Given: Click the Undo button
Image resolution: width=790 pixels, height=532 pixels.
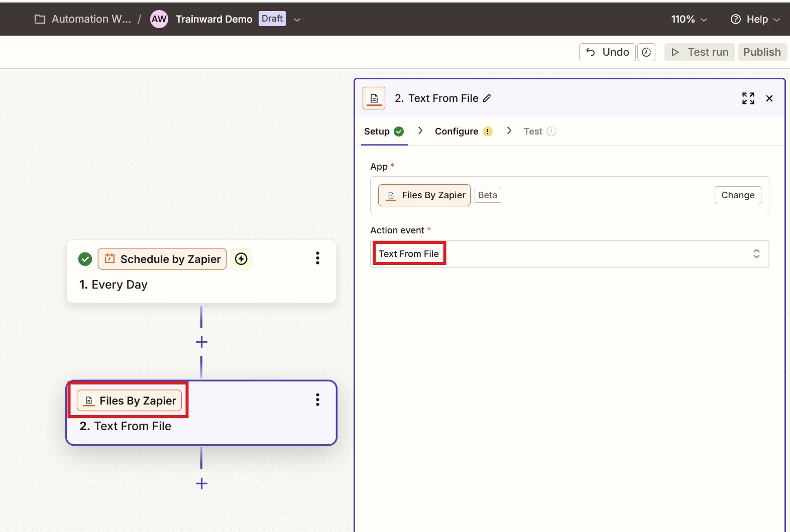Looking at the screenshot, I should [607, 52].
